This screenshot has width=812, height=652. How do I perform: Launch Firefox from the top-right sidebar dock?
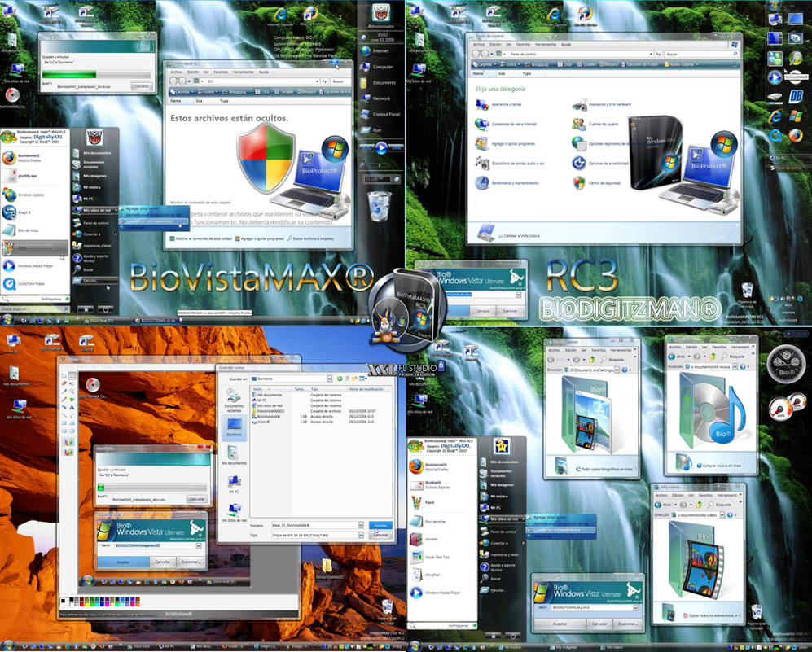[797, 135]
